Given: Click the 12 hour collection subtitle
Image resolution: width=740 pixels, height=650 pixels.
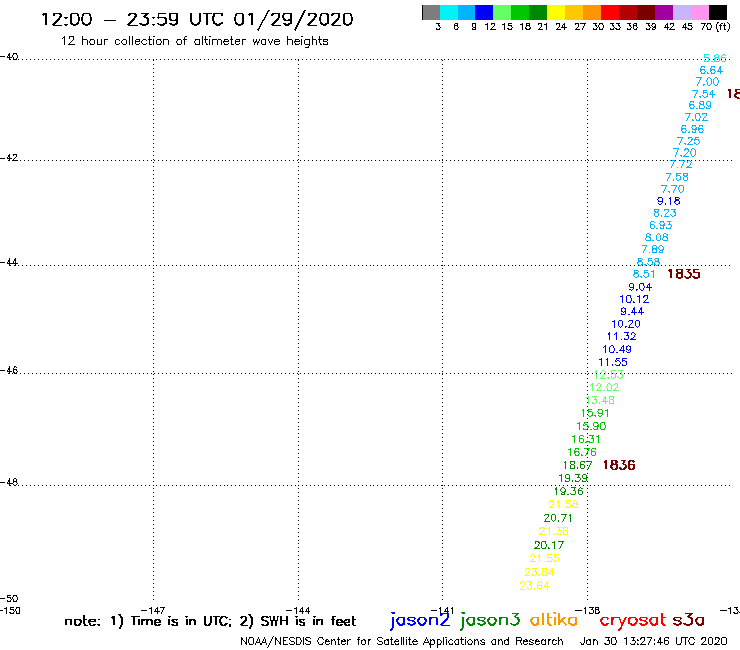Looking at the screenshot, I should click(194, 41).
